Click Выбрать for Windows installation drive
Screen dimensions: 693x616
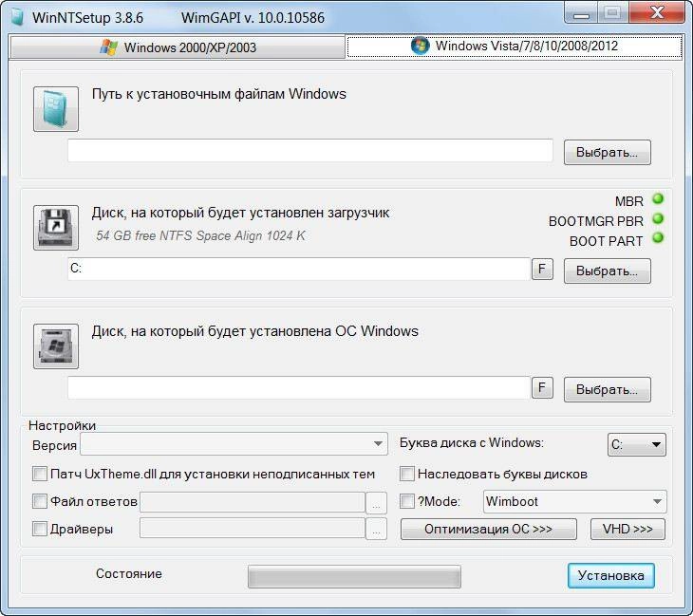click(608, 389)
